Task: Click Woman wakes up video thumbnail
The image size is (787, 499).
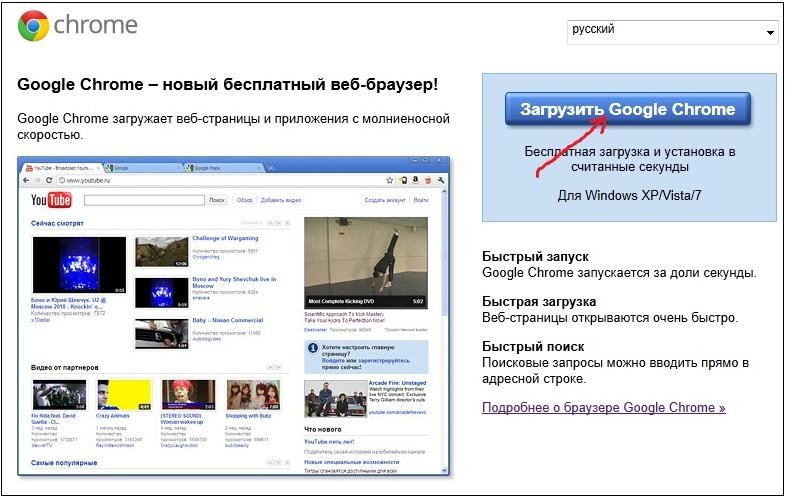Action: (x=188, y=395)
